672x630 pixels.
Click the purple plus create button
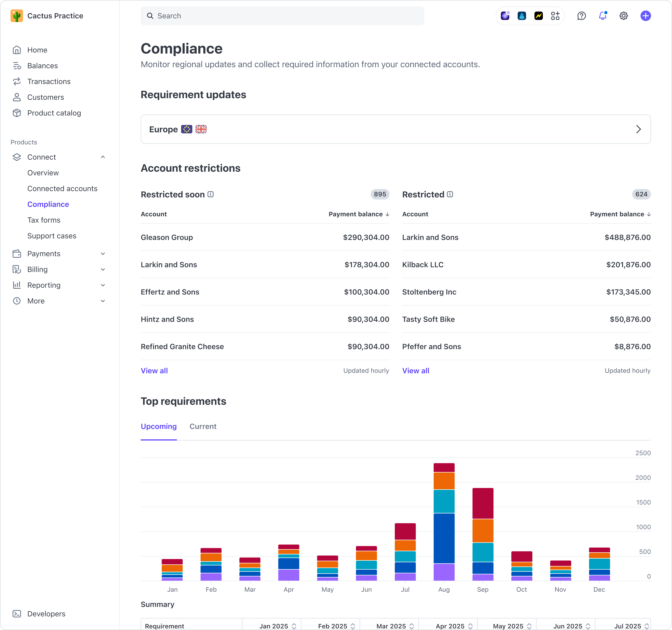coord(646,15)
